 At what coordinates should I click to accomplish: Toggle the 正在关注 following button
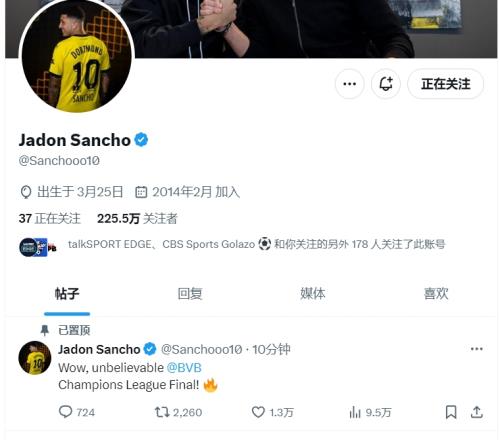pyautogui.click(x=445, y=84)
